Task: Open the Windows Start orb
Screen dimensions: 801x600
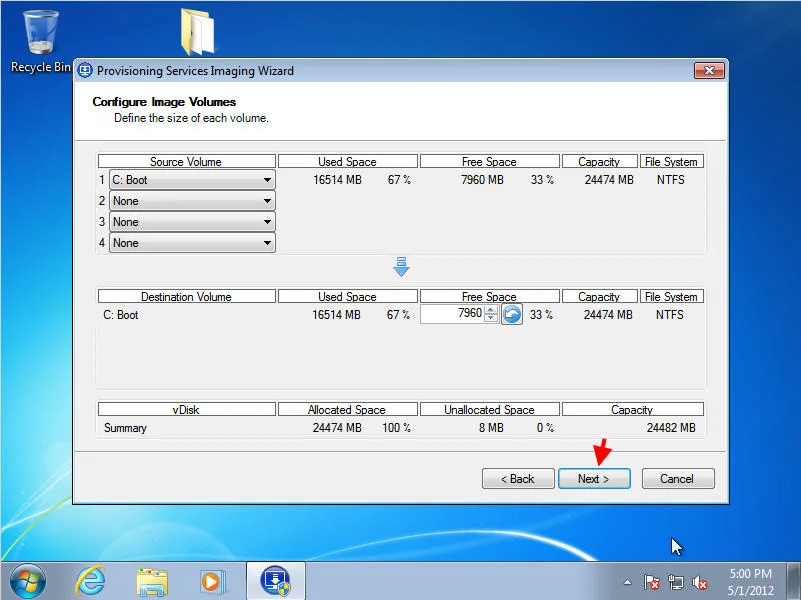Action: coord(28,581)
